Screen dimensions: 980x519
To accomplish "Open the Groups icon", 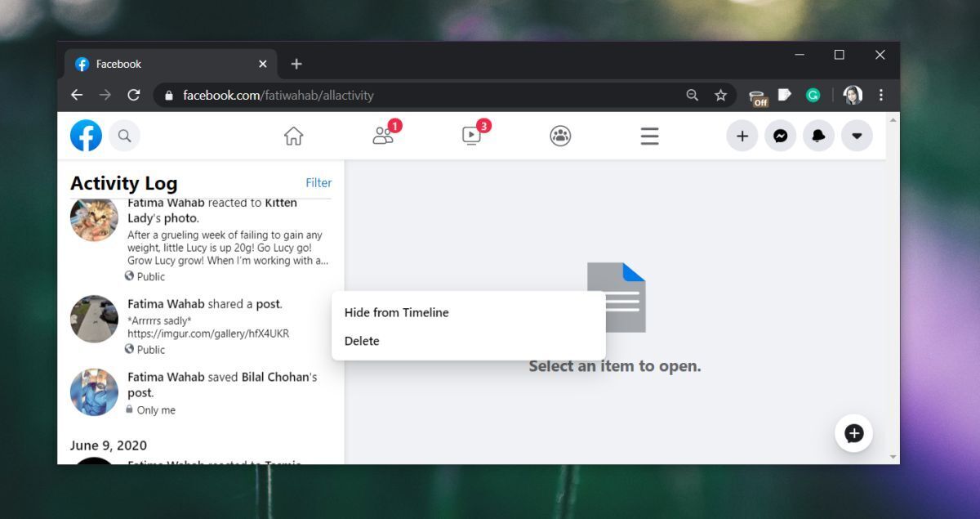I will coord(560,136).
